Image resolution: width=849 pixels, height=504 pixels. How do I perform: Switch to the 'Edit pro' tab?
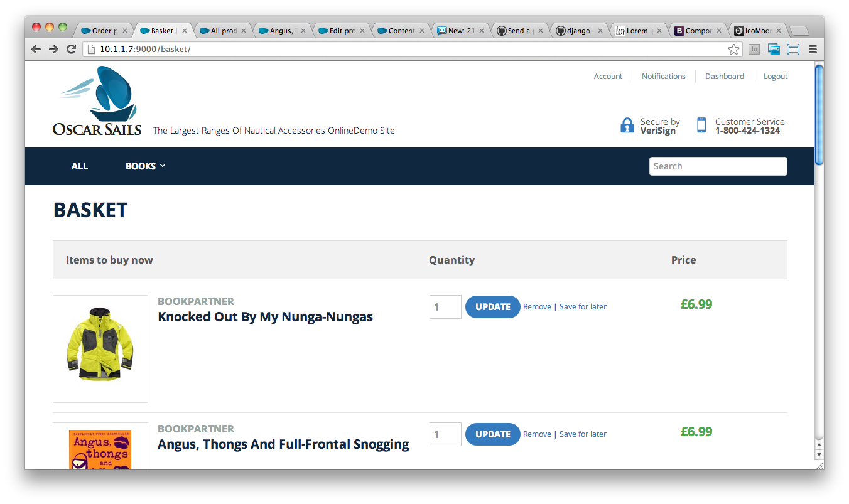tap(342, 31)
